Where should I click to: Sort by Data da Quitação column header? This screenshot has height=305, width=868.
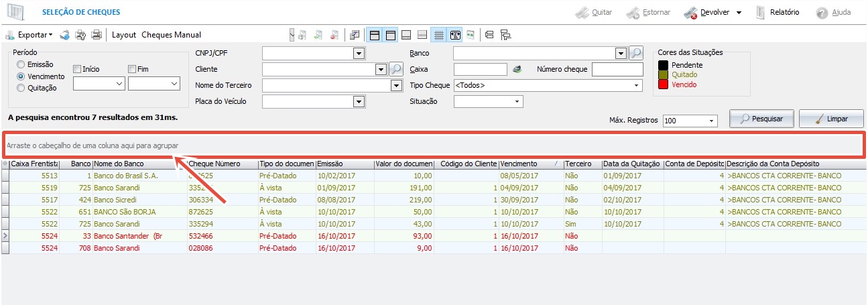click(x=632, y=164)
